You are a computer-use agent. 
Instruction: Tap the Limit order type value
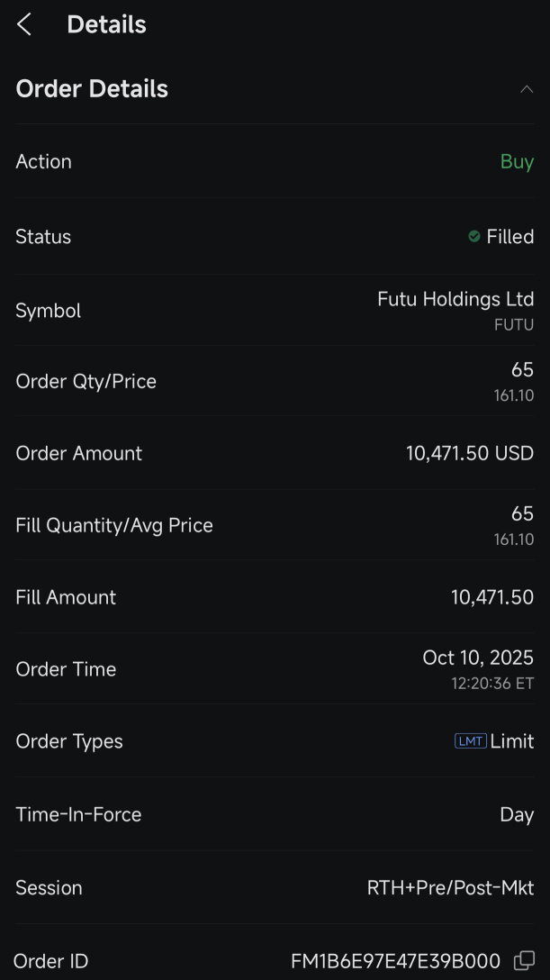[511, 741]
